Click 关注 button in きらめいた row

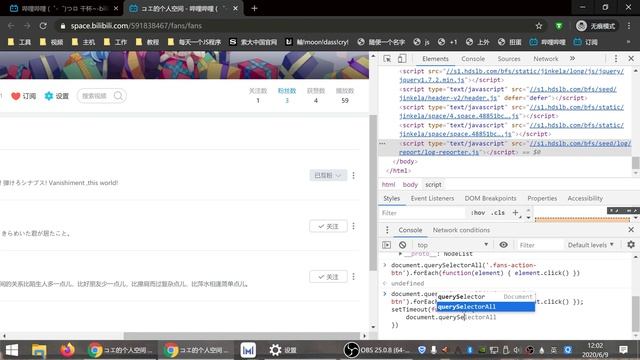(328, 226)
